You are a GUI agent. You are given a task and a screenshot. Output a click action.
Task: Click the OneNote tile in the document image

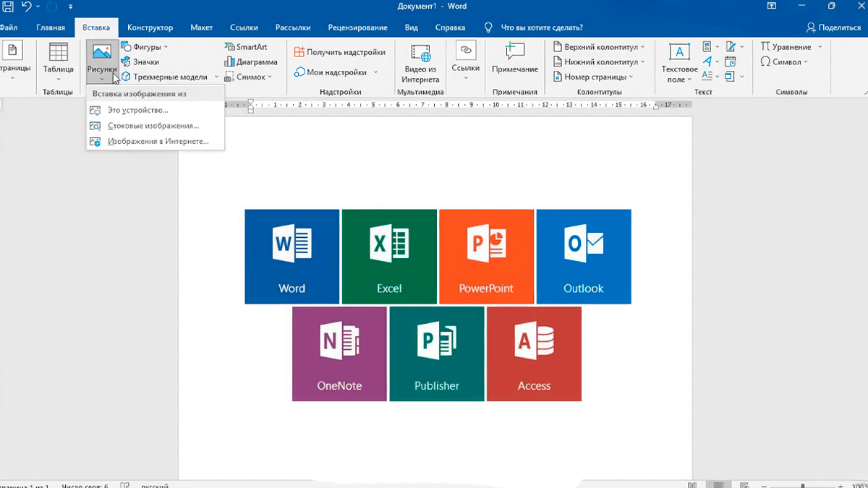coord(339,354)
